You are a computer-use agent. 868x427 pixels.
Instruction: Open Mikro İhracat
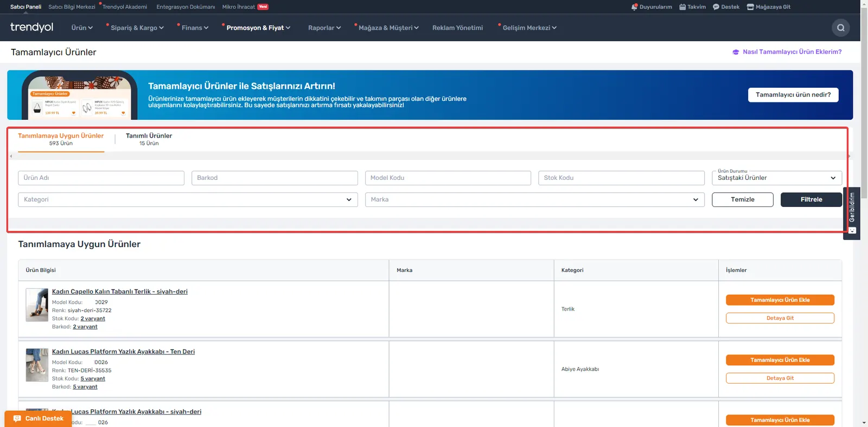pyautogui.click(x=239, y=7)
